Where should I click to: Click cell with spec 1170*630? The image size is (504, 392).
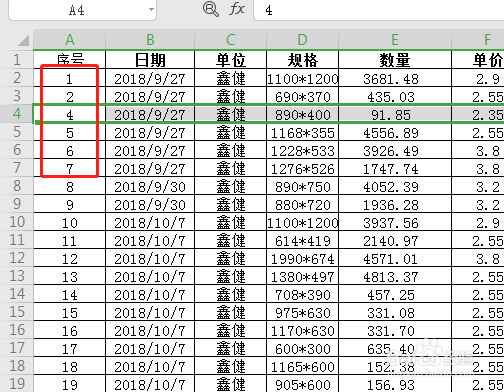(x=302, y=330)
